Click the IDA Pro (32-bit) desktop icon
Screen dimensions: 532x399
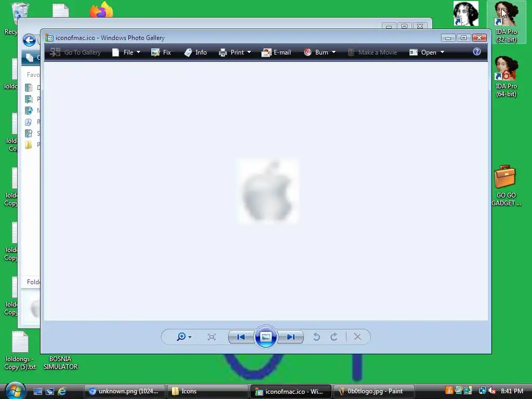click(506, 22)
